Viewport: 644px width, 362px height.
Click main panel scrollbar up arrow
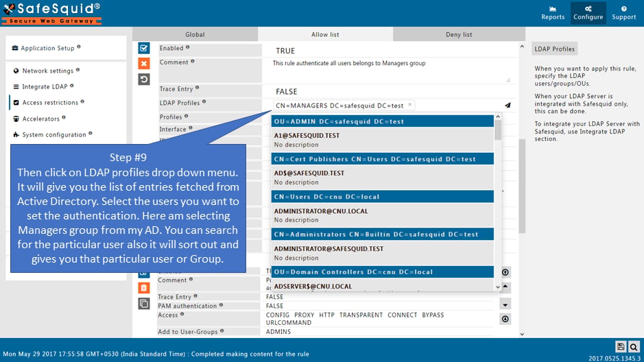[x=522, y=47]
